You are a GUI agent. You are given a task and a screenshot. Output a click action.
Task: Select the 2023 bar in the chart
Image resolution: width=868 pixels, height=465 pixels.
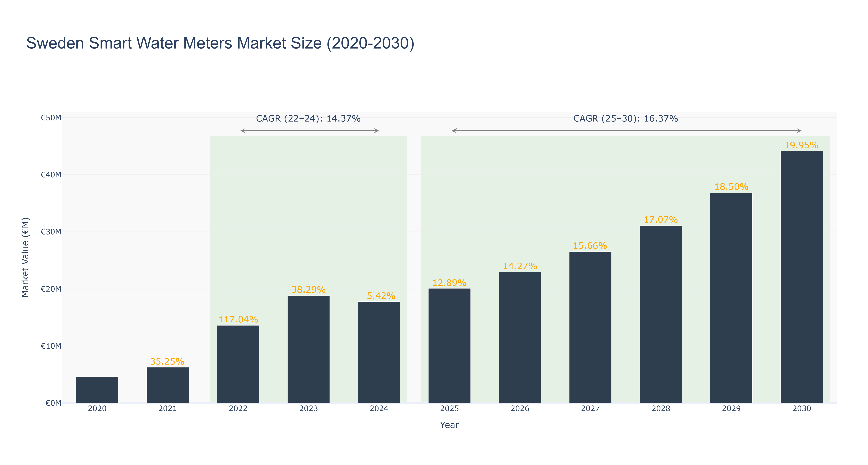click(x=308, y=349)
